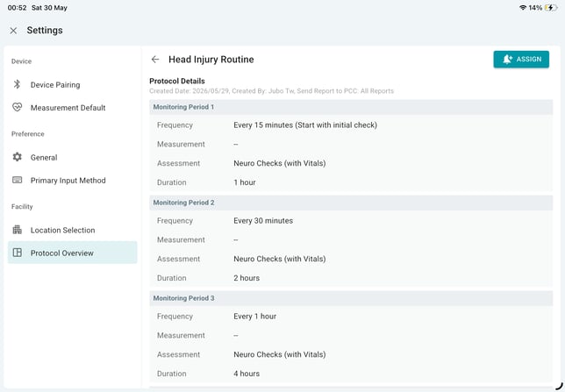Screen dimensions: 565x392
Task: Click the '2 hours' duration value
Action: [x=247, y=278]
